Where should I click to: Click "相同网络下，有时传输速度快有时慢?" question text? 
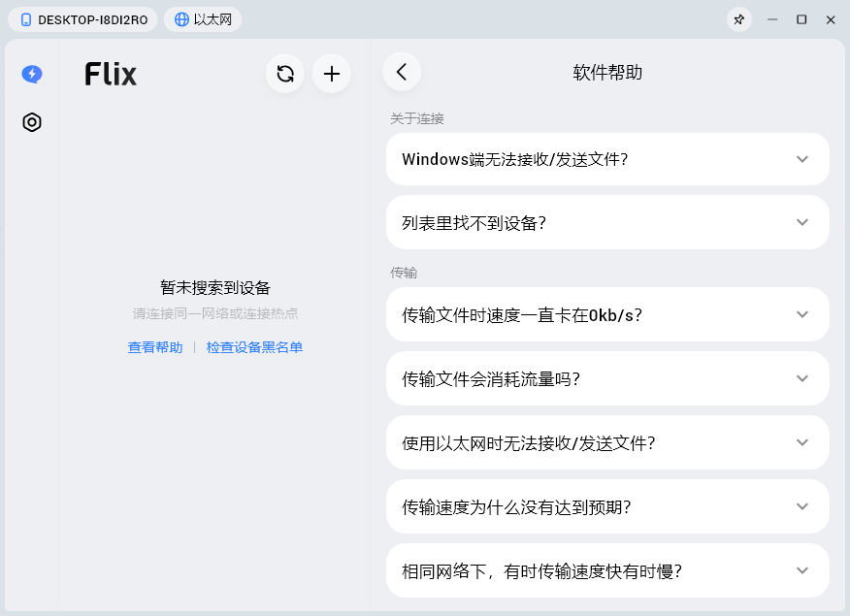(x=541, y=571)
